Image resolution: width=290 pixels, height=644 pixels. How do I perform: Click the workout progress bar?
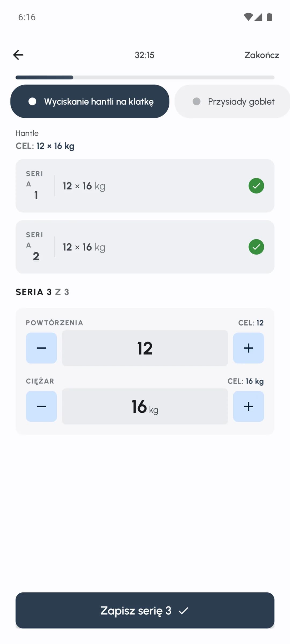145,78
